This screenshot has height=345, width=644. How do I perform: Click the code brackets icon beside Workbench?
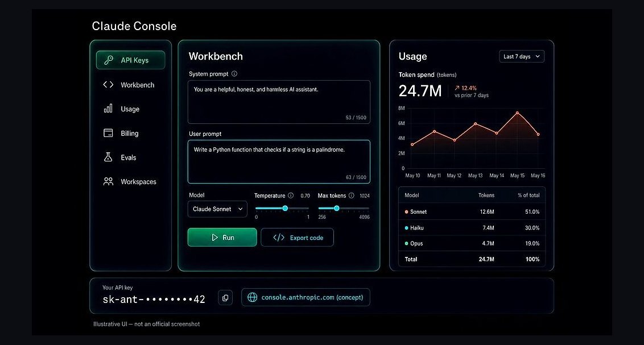click(x=108, y=85)
